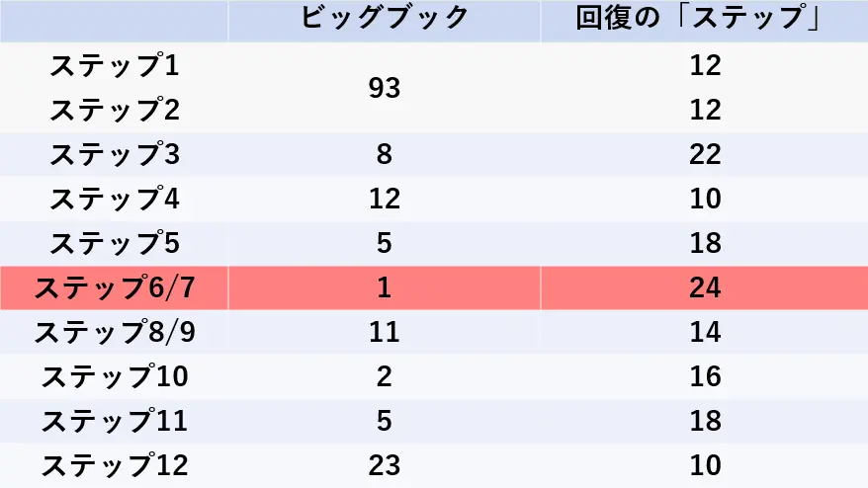Select the ステップ2 row label
Viewport: 868px width, 488px height.
(x=115, y=110)
